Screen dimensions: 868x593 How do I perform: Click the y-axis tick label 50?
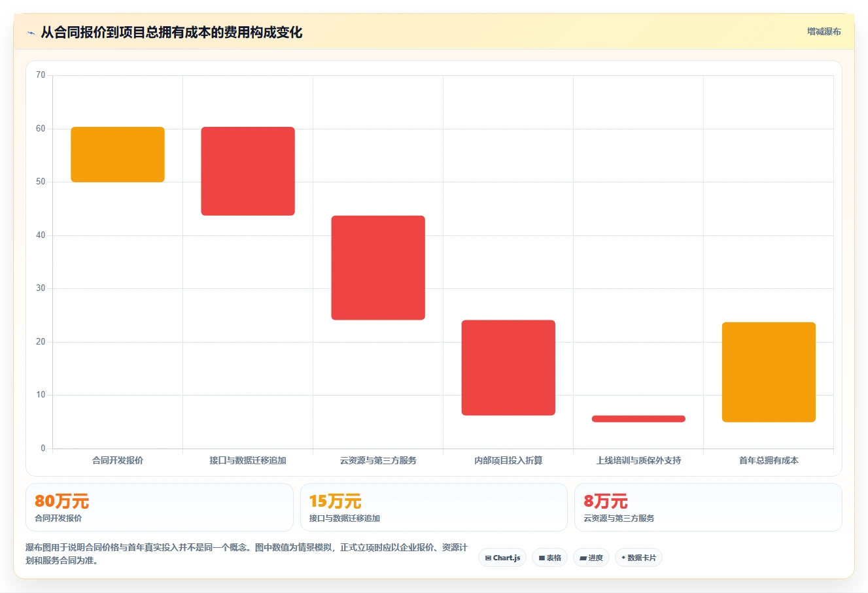click(41, 182)
